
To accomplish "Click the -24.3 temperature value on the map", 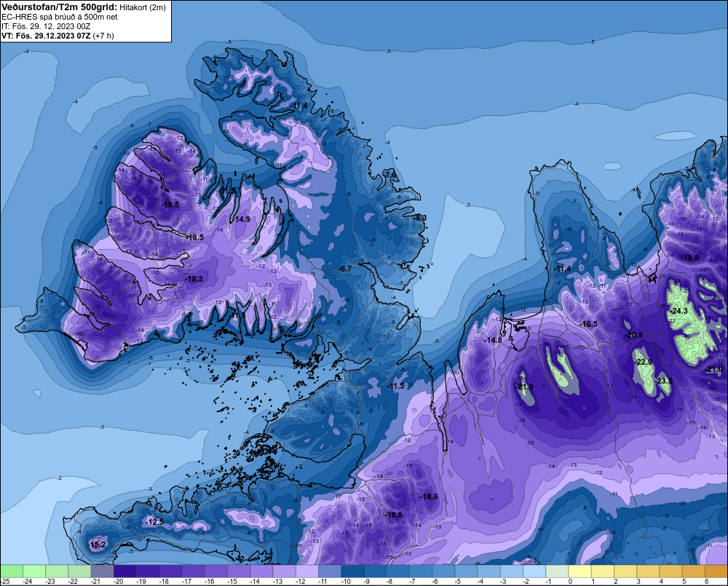I will tap(678, 311).
